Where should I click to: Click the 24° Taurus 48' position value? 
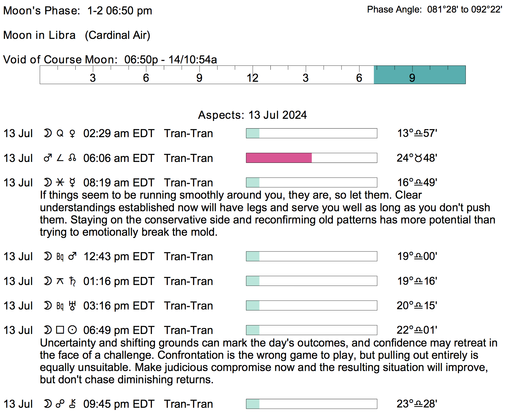417,158
